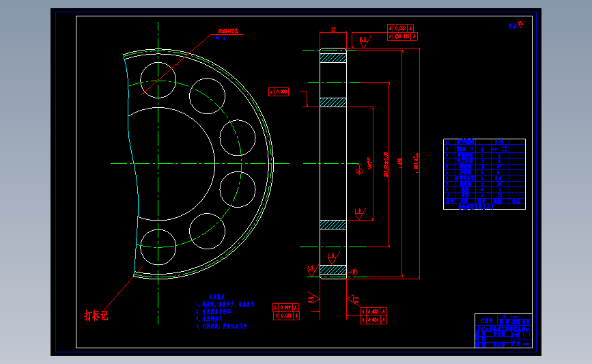
Task: Select the 0.008 tolerance frame left of section view
Action: pyautogui.click(x=279, y=92)
